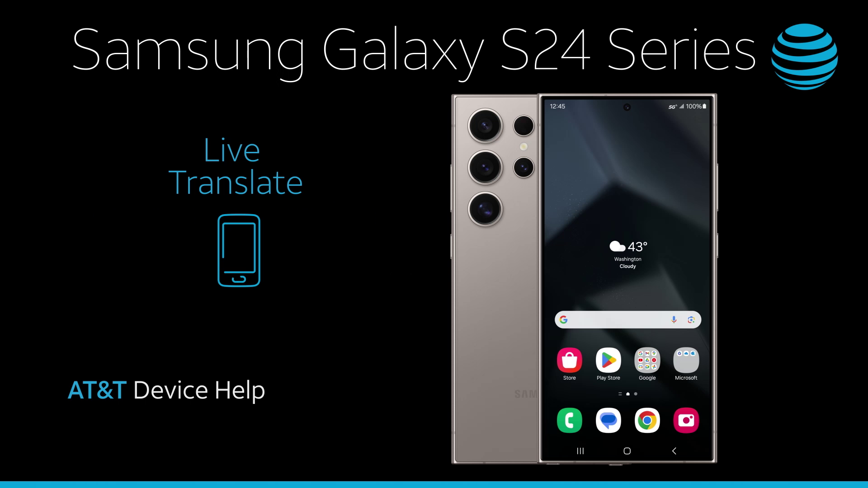The height and width of the screenshot is (488, 868).
Task: Open the Phone dialer app
Action: pyautogui.click(x=569, y=420)
